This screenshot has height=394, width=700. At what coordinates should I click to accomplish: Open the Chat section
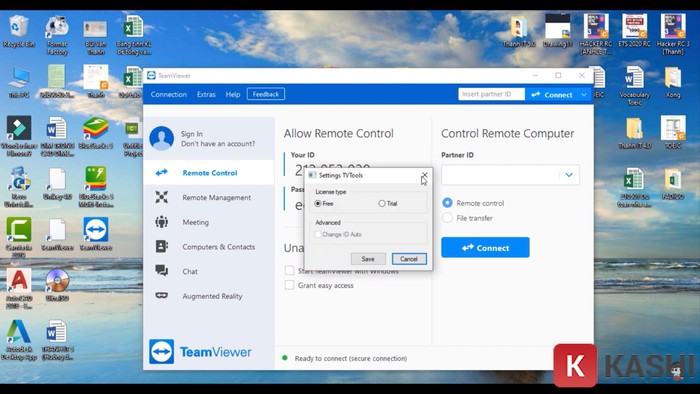[208, 271]
